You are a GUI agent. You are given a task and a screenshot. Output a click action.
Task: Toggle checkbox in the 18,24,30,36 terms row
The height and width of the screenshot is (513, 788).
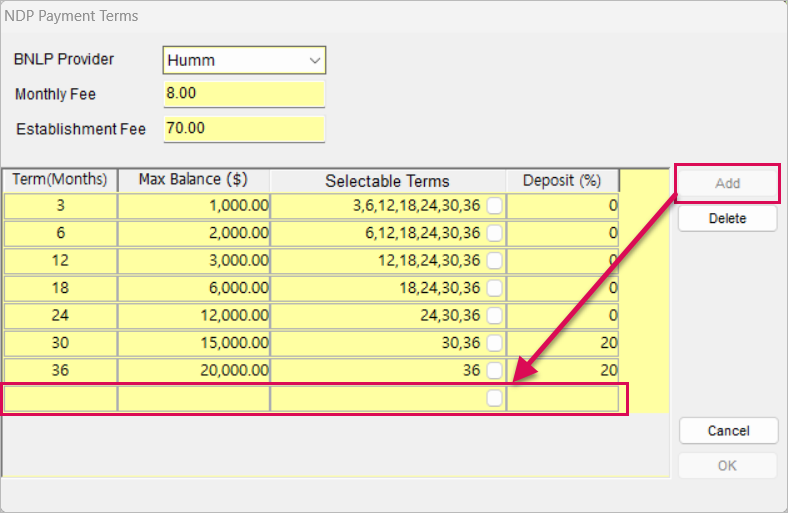(495, 288)
